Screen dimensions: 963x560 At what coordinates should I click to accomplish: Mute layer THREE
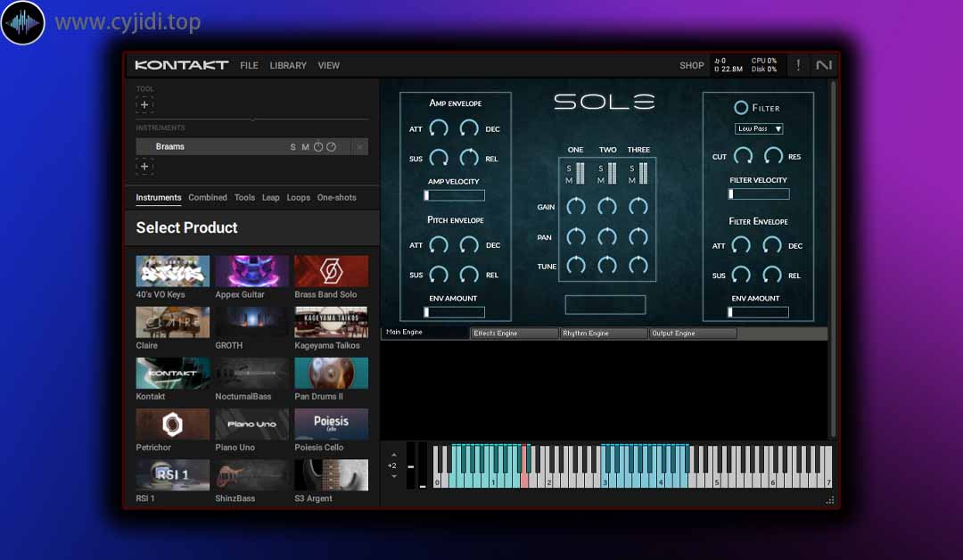pos(632,180)
